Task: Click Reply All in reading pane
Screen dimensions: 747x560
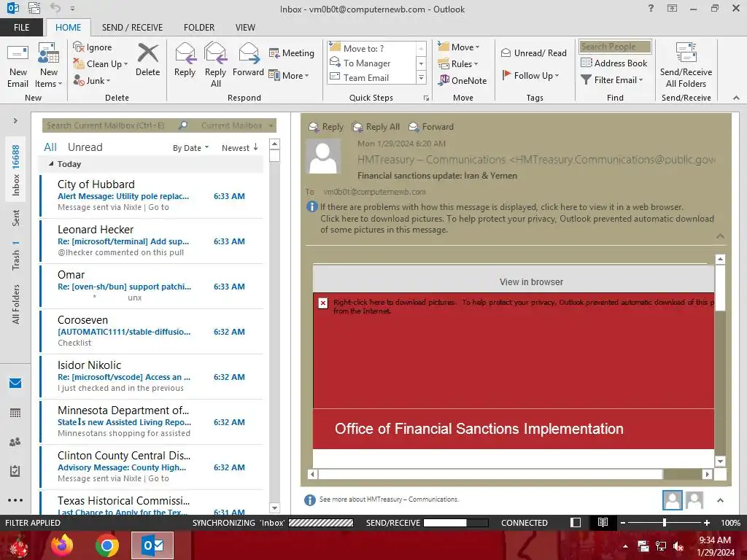Action: coord(376,127)
